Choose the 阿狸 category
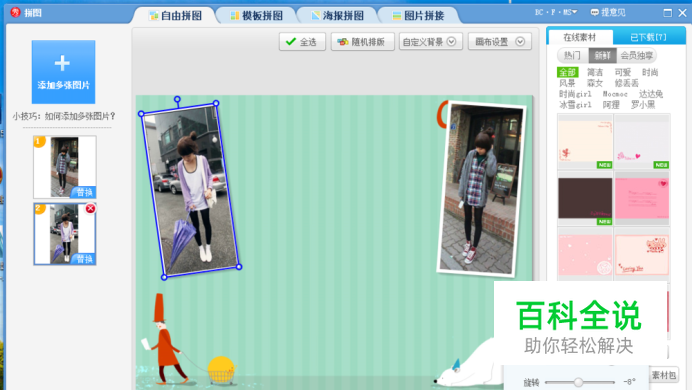The image size is (692, 390). point(611,105)
